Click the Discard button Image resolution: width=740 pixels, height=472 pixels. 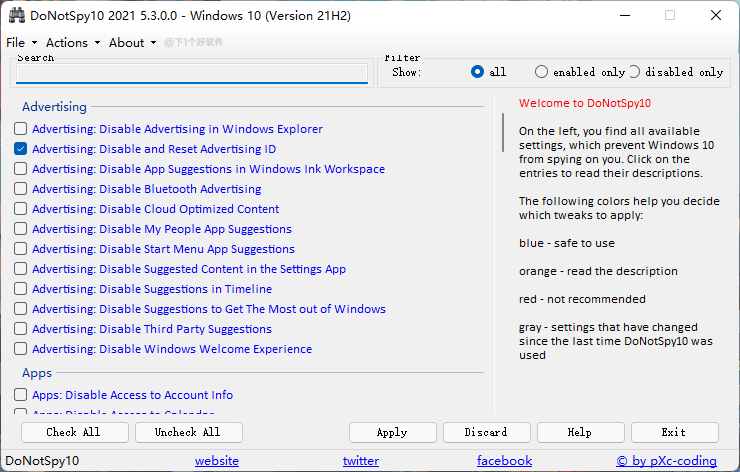[486, 432]
